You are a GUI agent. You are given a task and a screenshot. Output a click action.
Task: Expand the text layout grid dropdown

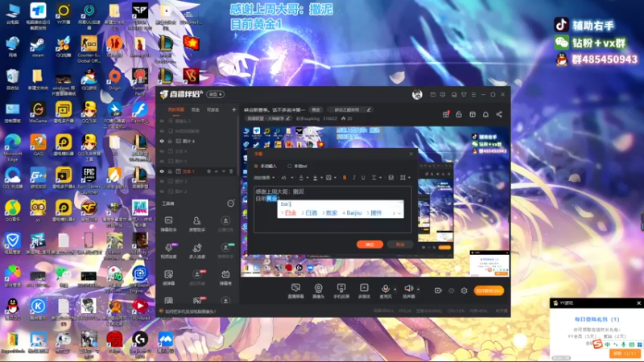tap(409, 178)
